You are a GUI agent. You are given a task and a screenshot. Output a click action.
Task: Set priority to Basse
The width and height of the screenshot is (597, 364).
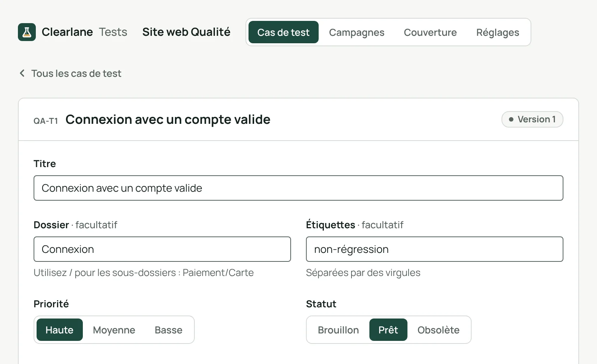point(169,330)
